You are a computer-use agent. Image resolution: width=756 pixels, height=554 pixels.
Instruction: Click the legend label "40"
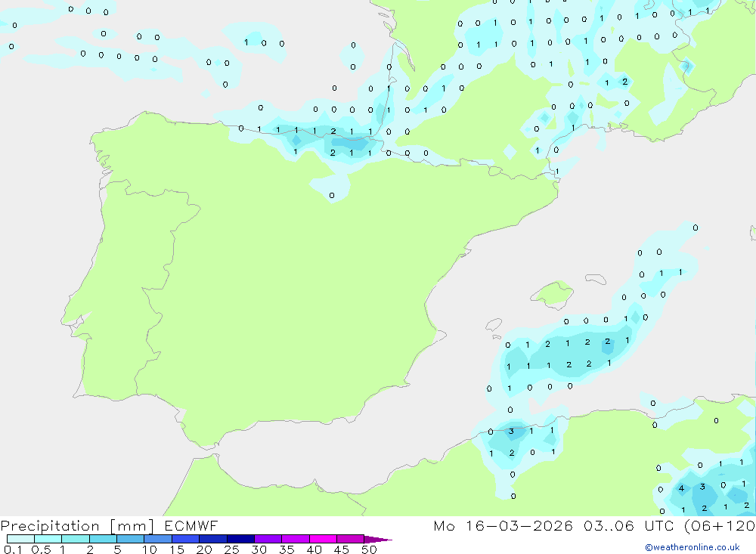click(x=314, y=549)
